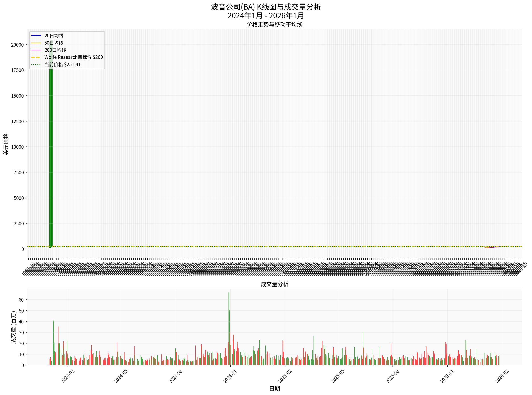
Task: Select the Wolfe Research目标价 $260 legend entry
Action: pyautogui.click(x=73, y=57)
